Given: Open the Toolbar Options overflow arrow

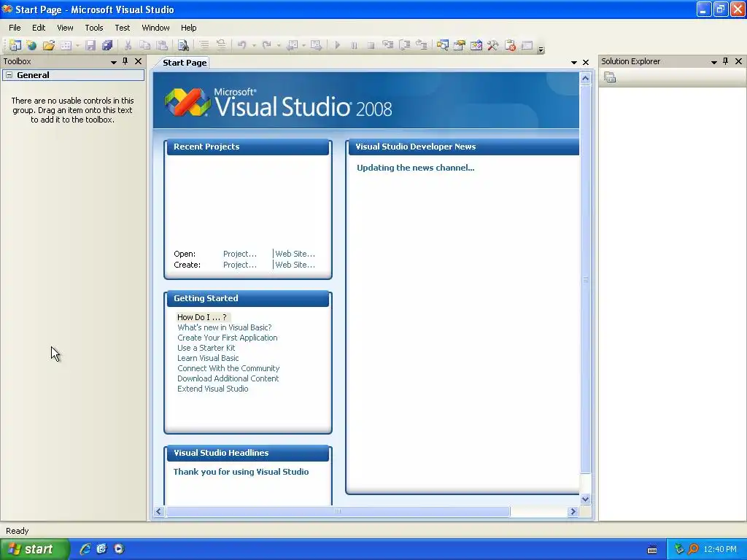Looking at the screenshot, I should 541,49.
